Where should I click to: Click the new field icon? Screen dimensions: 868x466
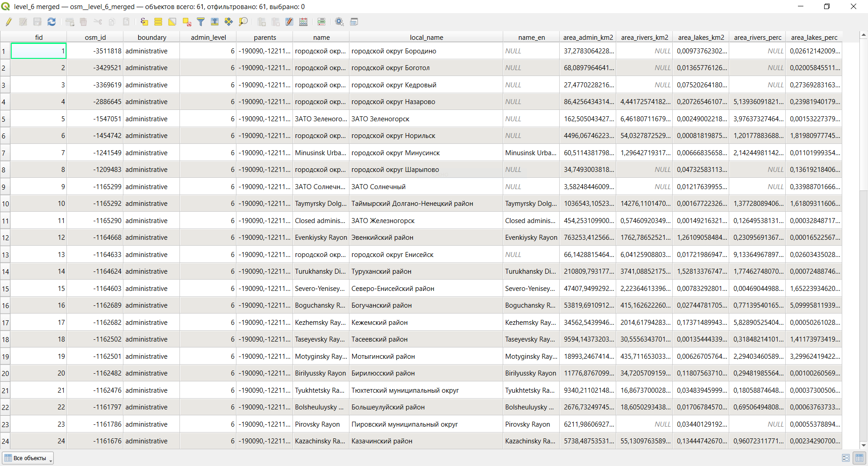click(x=261, y=22)
